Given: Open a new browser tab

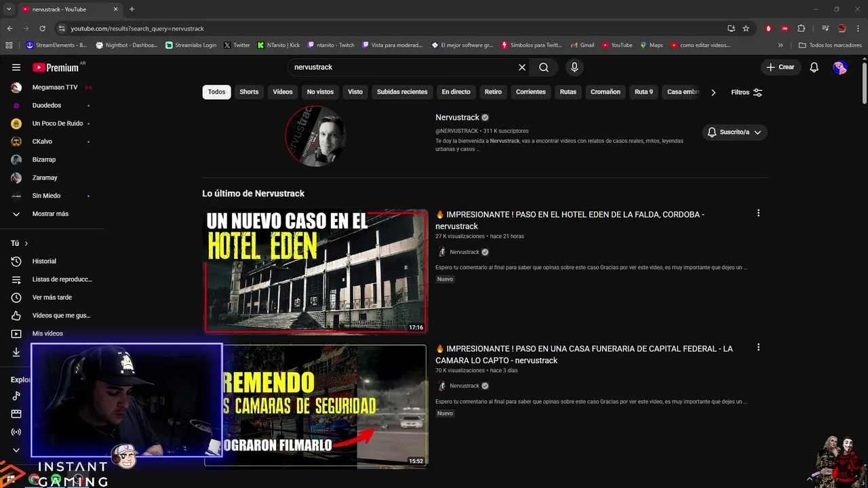Looking at the screenshot, I should click(x=132, y=9).
